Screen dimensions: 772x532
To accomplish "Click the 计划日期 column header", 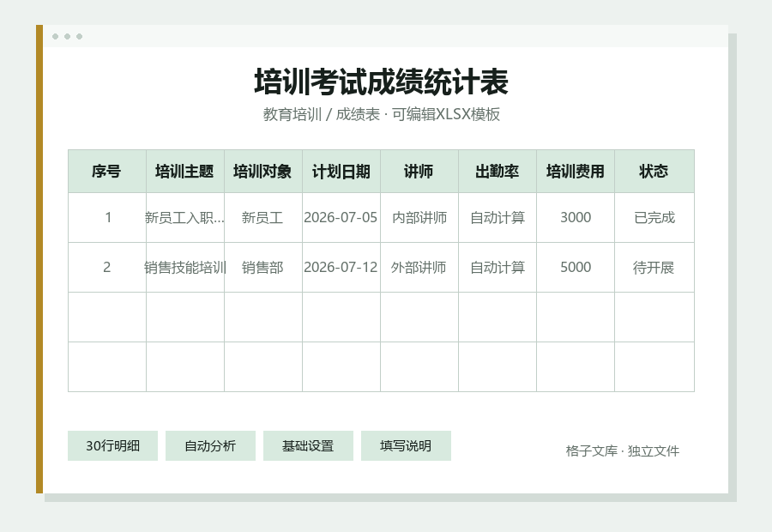I will (x=341, y=172).
